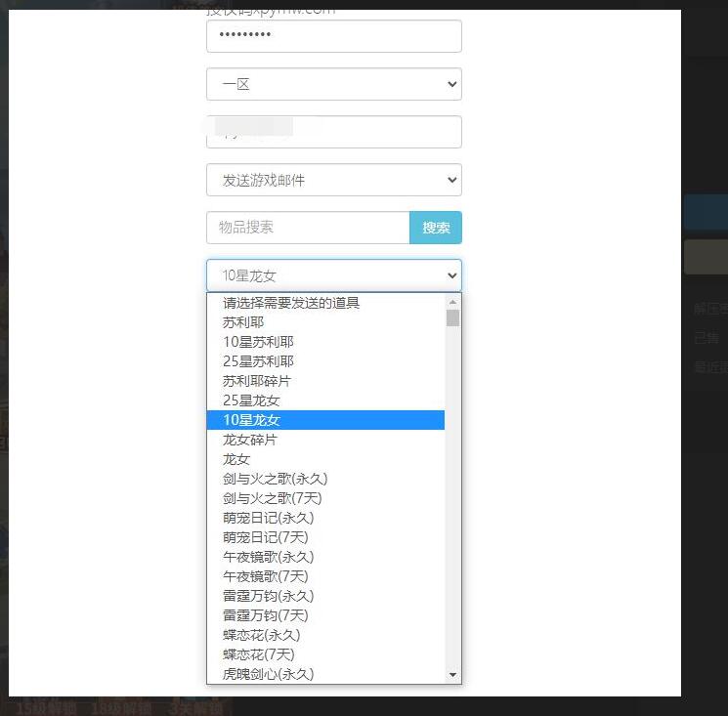Pick 萌宠日记(7天) from the list

268,537
